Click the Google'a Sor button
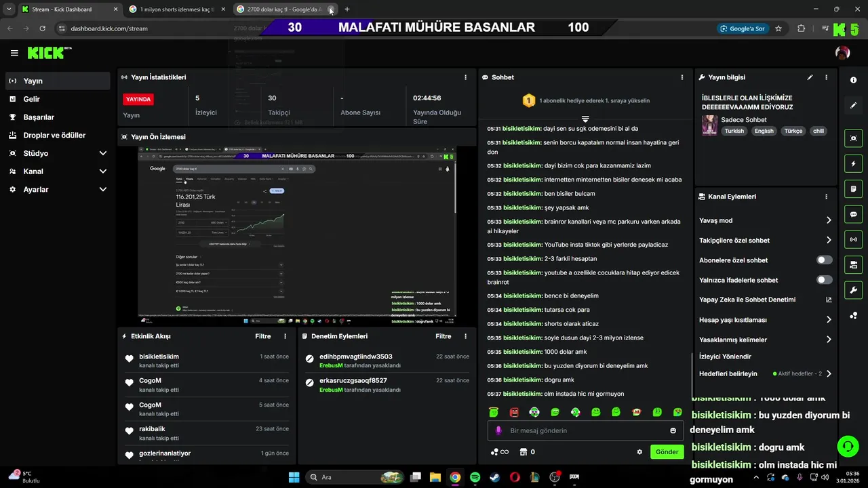 pyautogui.click(x=743, y=28)
